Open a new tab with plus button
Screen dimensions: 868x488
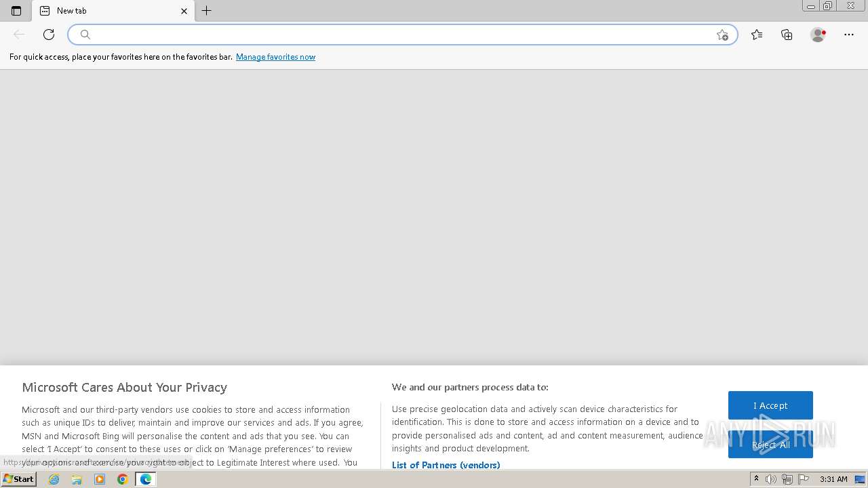click(x=207, y=11)
